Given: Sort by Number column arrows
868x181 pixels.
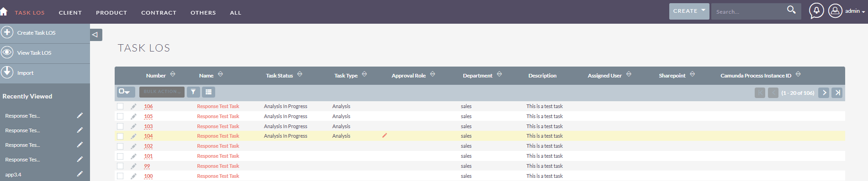Looking at the screenshot, I should 173,74.
